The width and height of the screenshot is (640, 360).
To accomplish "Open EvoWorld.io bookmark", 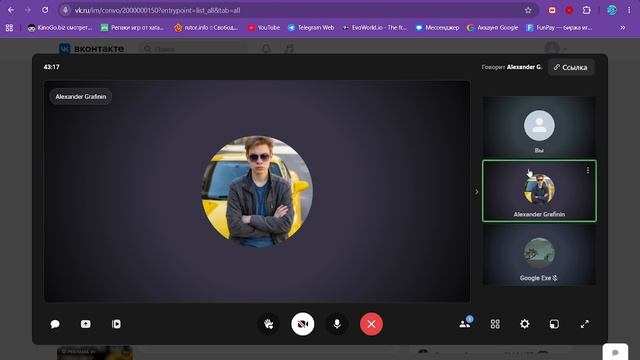I will pos(375,28).
